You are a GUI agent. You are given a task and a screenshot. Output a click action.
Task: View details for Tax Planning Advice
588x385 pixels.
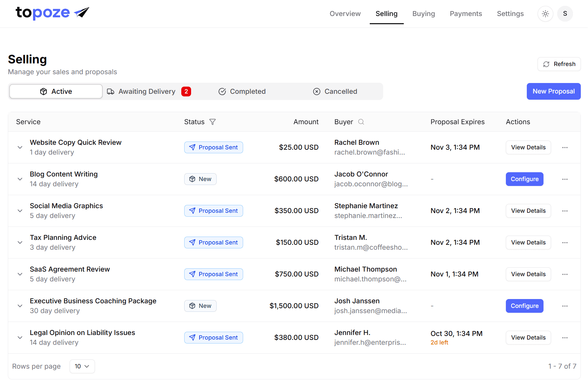(x=528, y=242)
